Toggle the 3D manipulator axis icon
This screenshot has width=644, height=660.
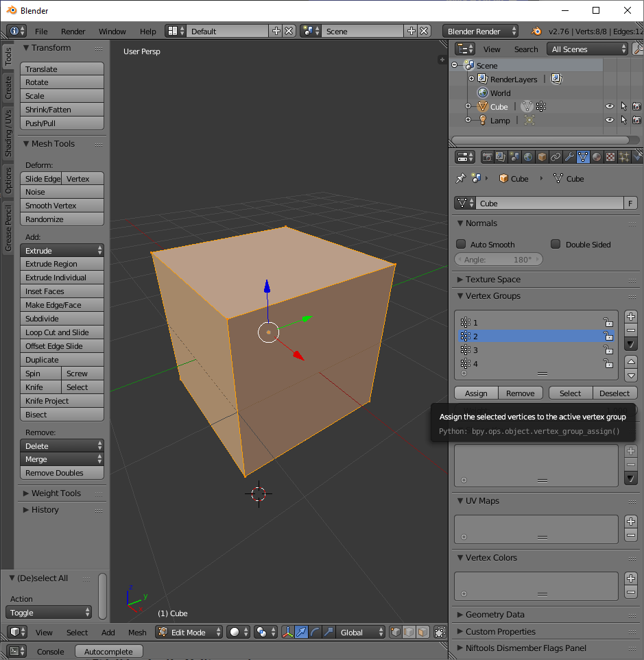click(287, 632)
